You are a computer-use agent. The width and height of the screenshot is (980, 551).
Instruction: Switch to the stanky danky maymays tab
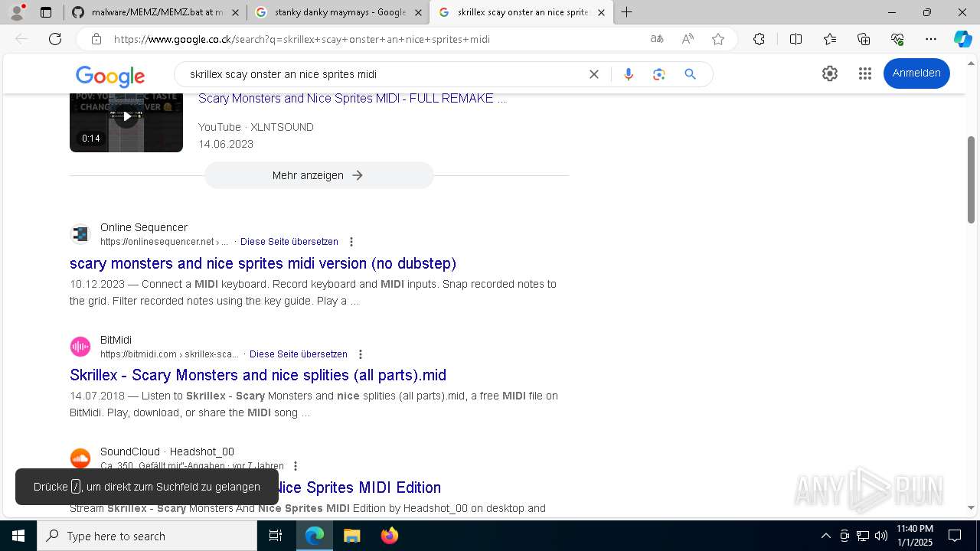pyautogui.click(x=338, y=12)
